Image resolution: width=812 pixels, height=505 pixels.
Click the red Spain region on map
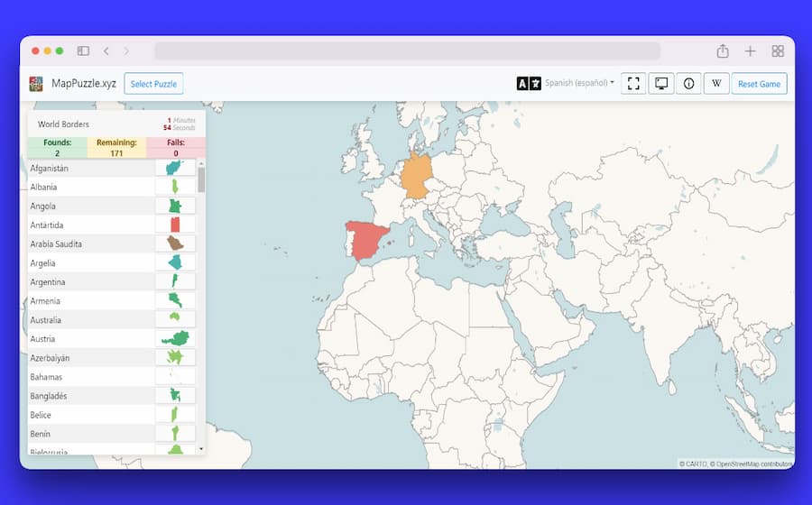coord(369,240)
